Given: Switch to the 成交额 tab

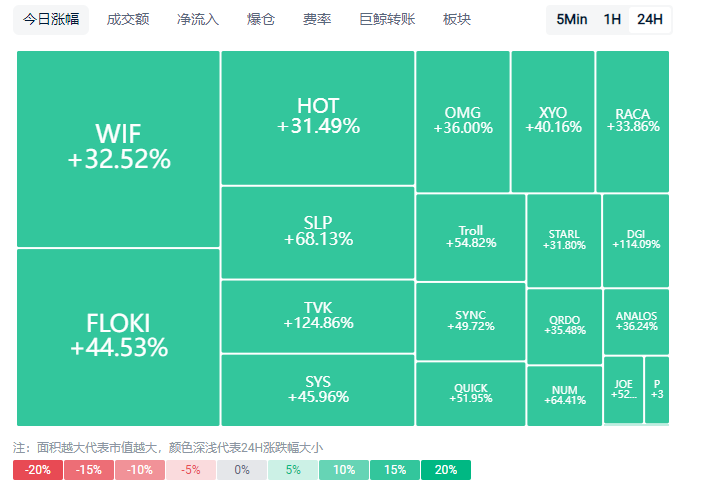Looking at the screenshot, I should click(127, 20).
